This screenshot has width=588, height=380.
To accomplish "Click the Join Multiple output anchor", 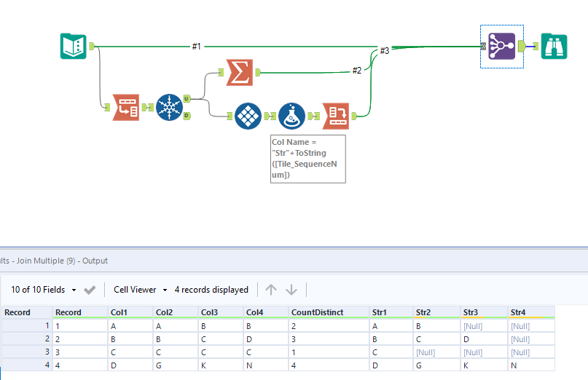I will (522, 47).
